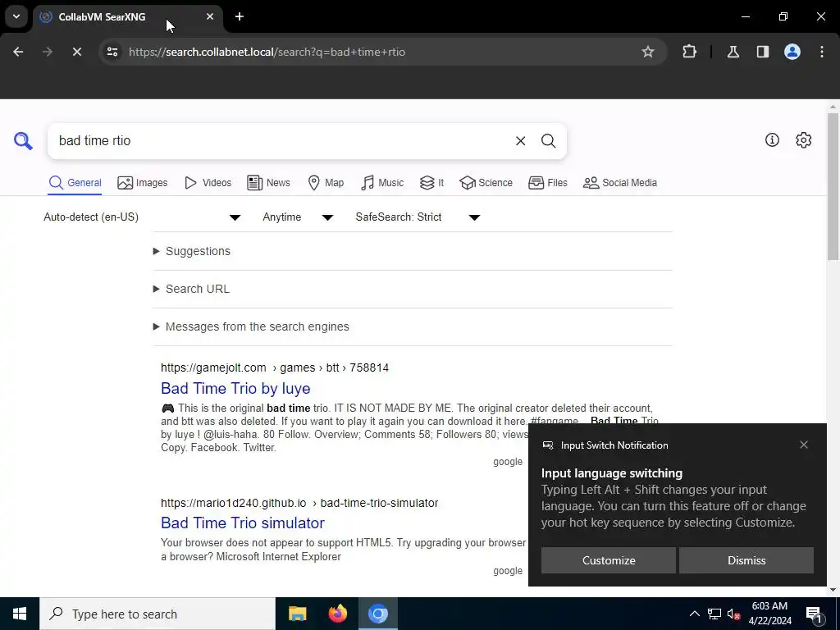Viewport: 840px width, 630px height.
Task: Open the Action Center notifications icon
Action: (814, 614)
